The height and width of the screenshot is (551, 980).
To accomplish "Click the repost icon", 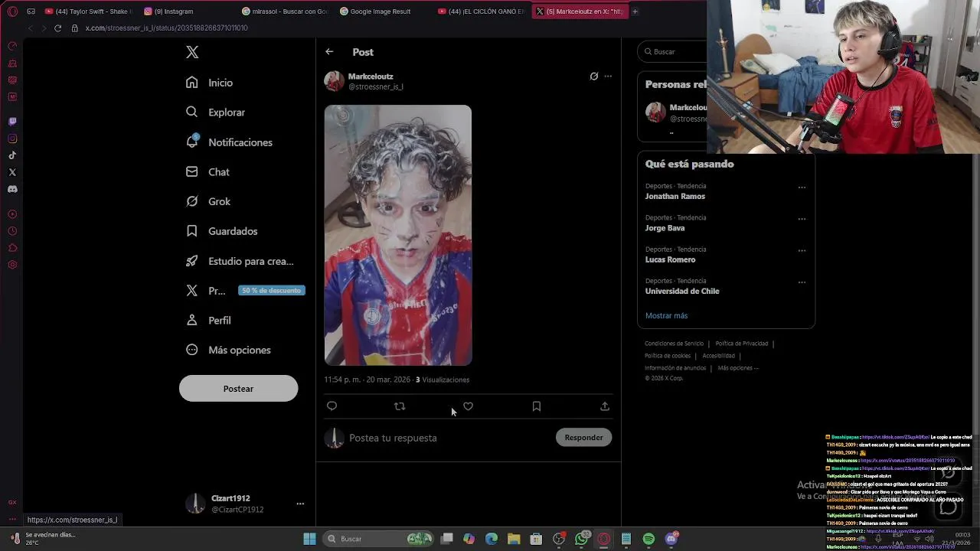I will pos(400,406).
